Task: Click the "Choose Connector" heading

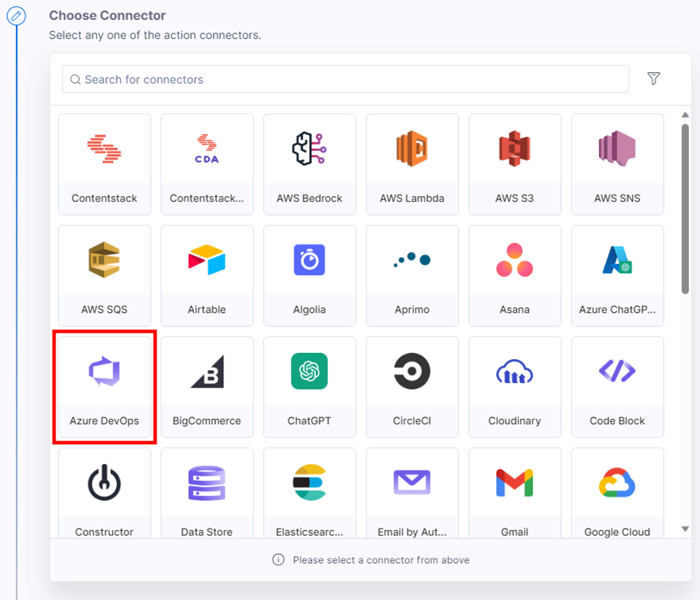Action: point(107,15)
